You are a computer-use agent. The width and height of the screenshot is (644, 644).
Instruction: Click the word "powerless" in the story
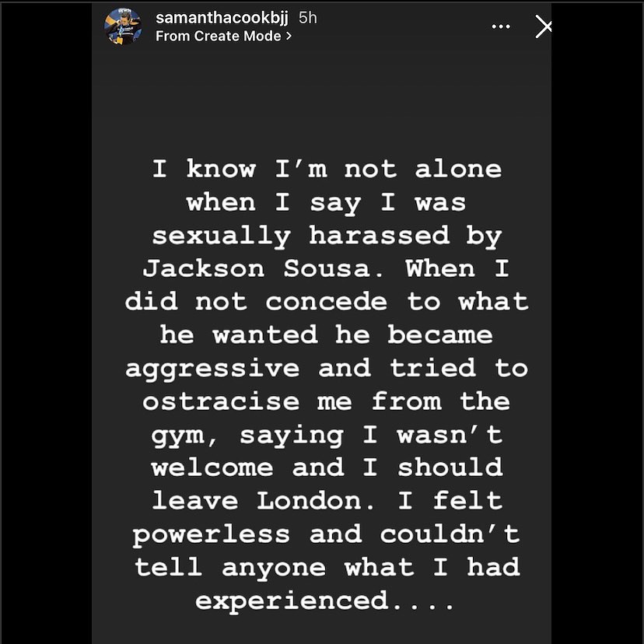[211, 534]
